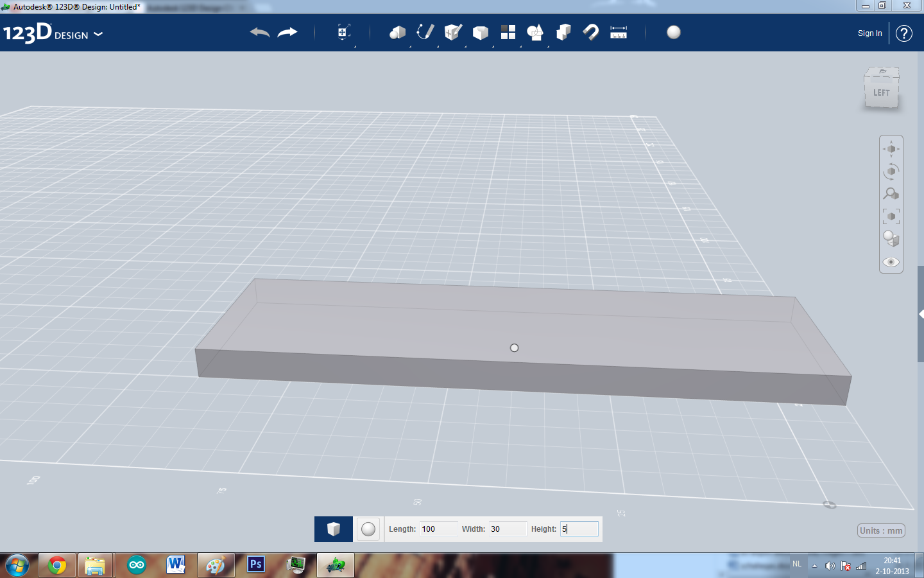Open Photoshop from the taskbar
The image size is (924, 578).
click(256, 565)
